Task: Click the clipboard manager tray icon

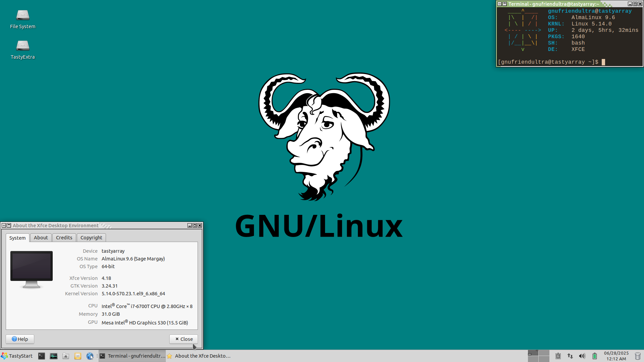Action: coord(558,356)
